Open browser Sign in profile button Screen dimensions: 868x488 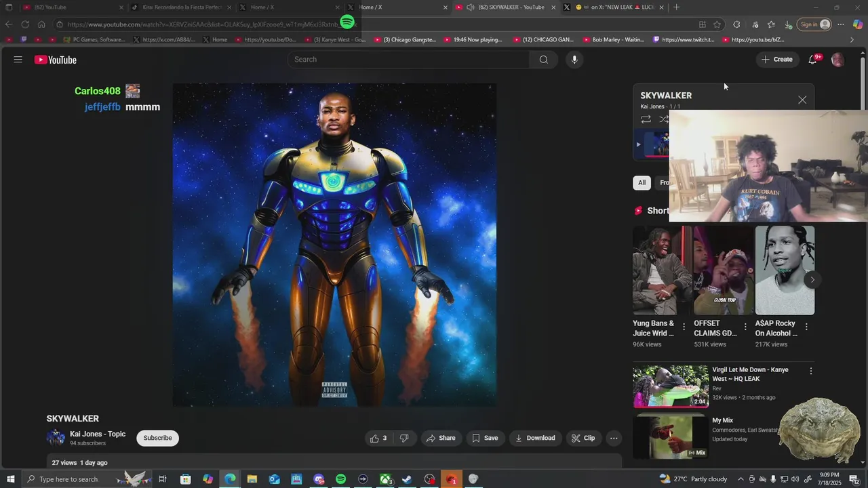814,24
